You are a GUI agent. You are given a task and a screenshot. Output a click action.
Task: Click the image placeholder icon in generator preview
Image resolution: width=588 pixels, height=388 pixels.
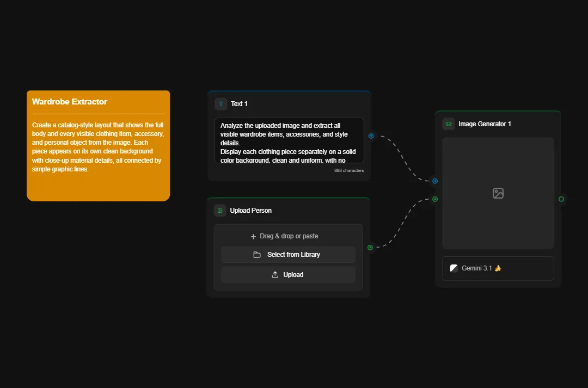(x=498, y=193)
